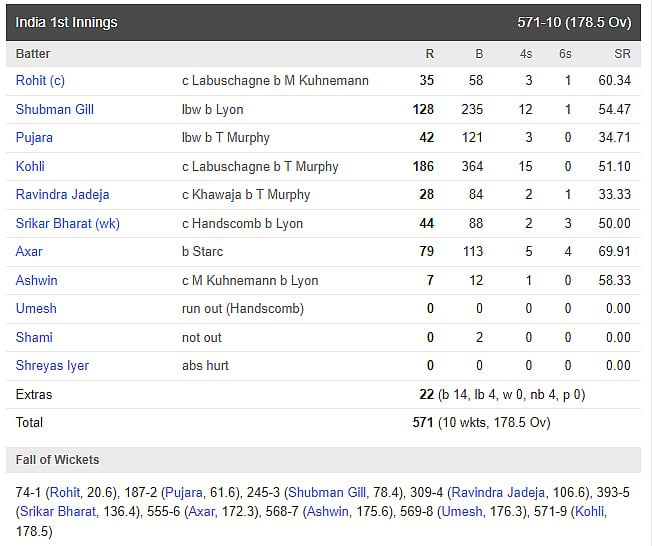This screenshot has height=546, width=652.
Task: Open Pujara's player page
Action: point(35,137)
